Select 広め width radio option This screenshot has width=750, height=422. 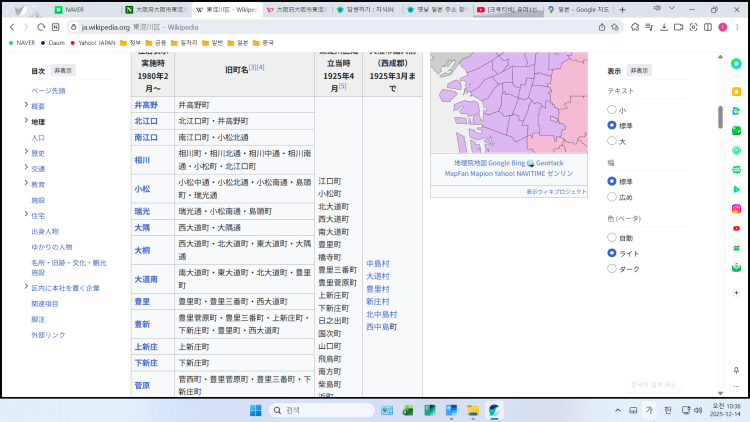pos(612,197)
